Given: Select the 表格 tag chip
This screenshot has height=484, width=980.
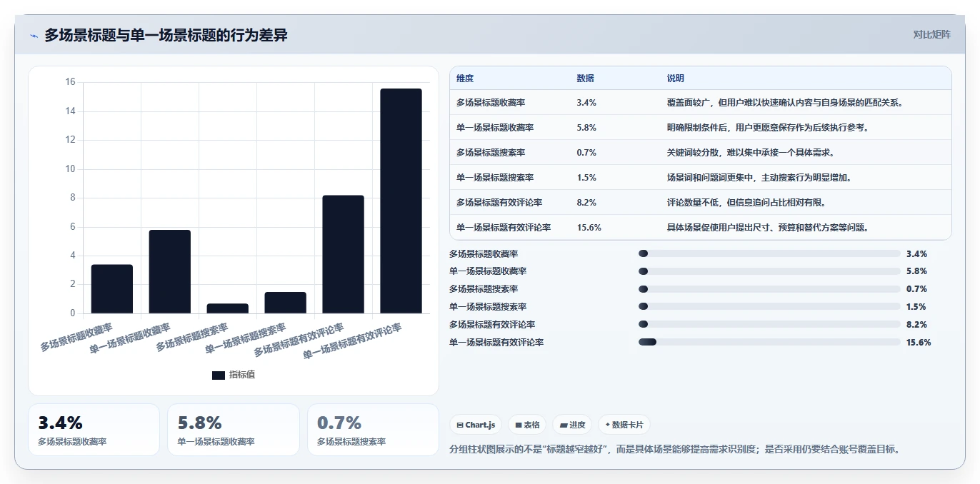Looking at the screenshot, I should tap(528, 425).
